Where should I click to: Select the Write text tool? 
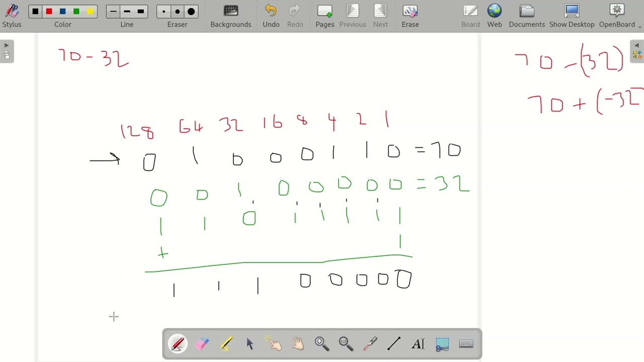[418, 344]
